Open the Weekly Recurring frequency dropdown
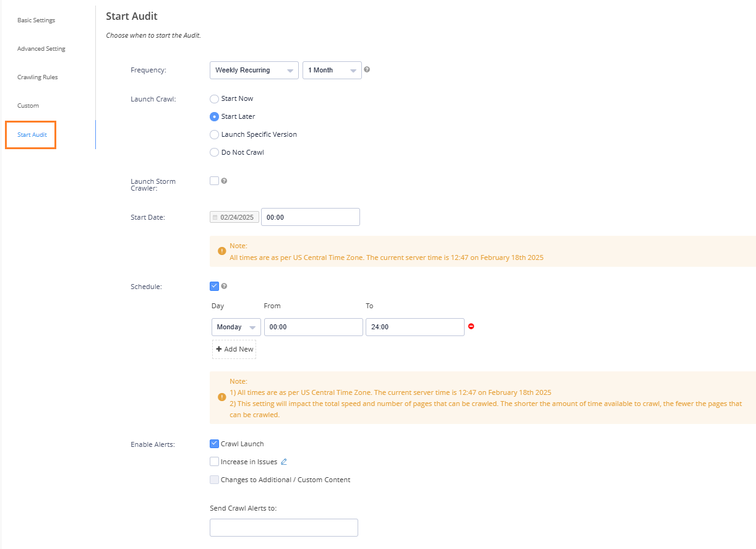This screenshot has width=756, height=549. [254, 71]
